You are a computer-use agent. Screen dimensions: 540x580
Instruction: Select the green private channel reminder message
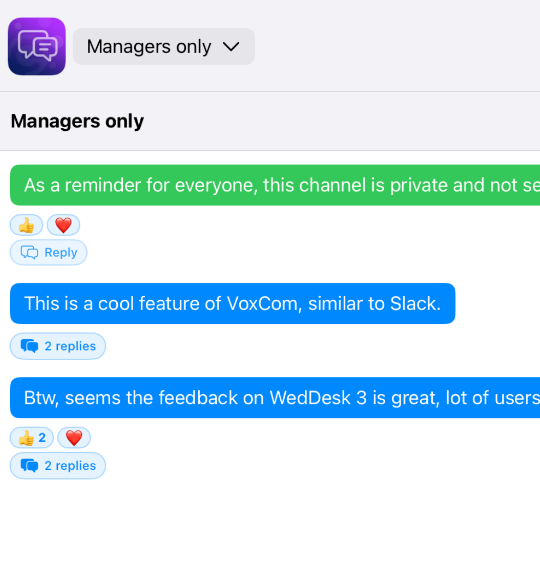tap(275, 185)
